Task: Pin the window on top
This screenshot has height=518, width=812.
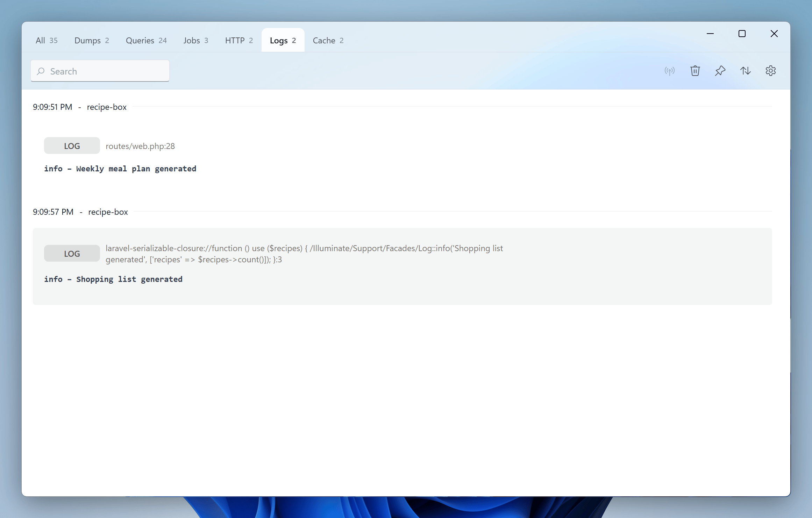Action: [x=720, y=71]
